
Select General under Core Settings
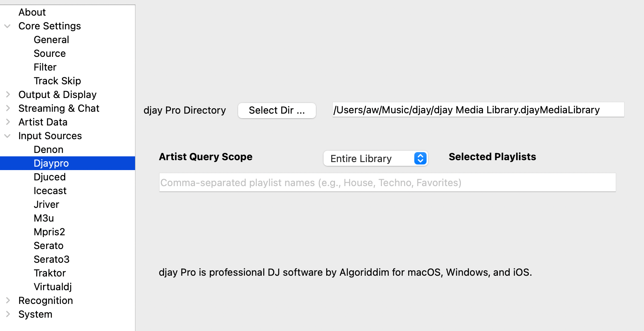tap(51, 40)
